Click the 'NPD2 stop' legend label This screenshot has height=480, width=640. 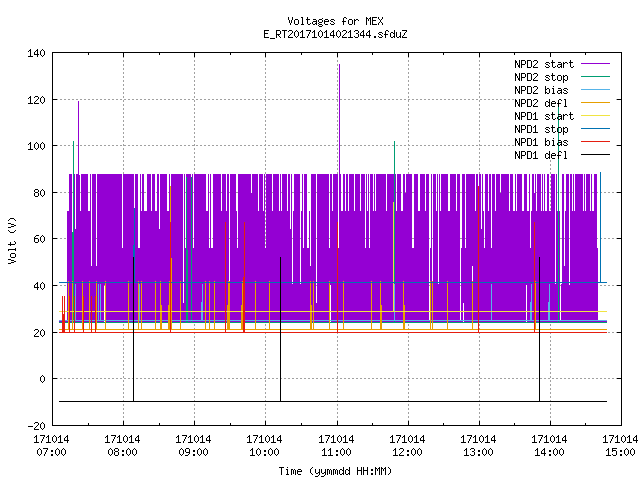click(541, 77)
